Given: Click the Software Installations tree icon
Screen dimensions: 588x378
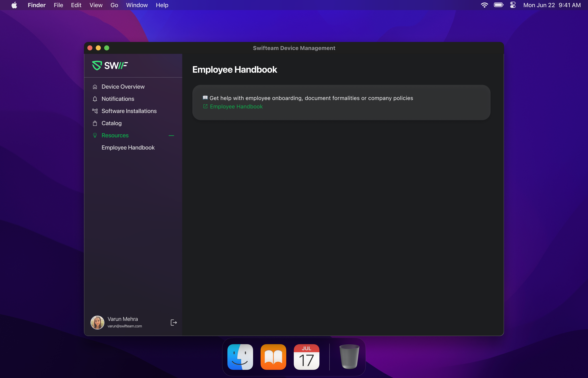Looking at the screenshot, I should (x=95, y=111).
